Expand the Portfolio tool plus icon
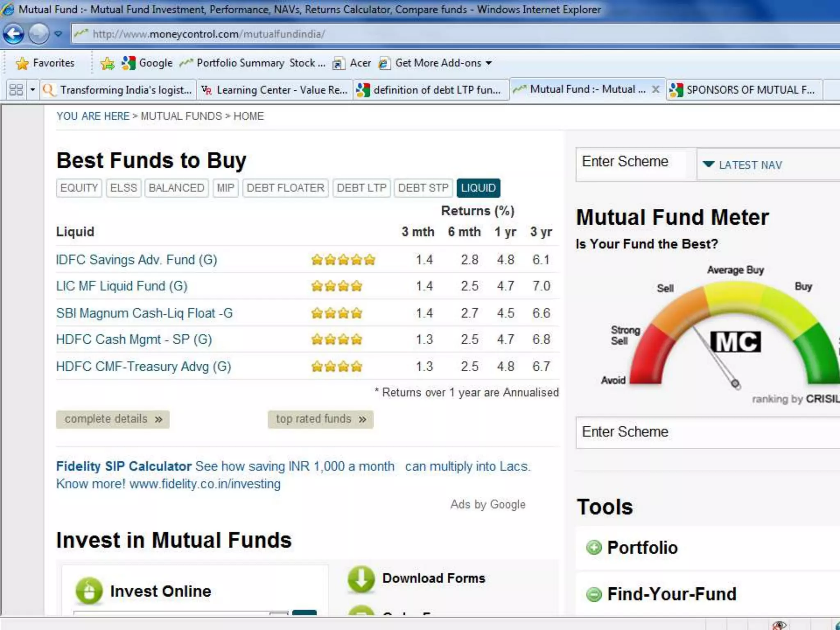Viewport: 840px width, 630px height. pos(593,548)
